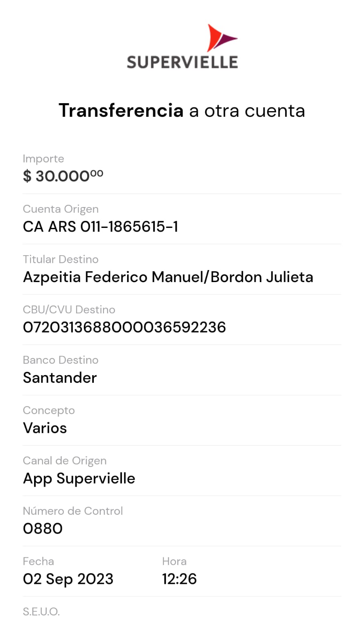Screen dimensions: 364x642
Task: Select the $ 30.000 amount
Action: [63, 176]
